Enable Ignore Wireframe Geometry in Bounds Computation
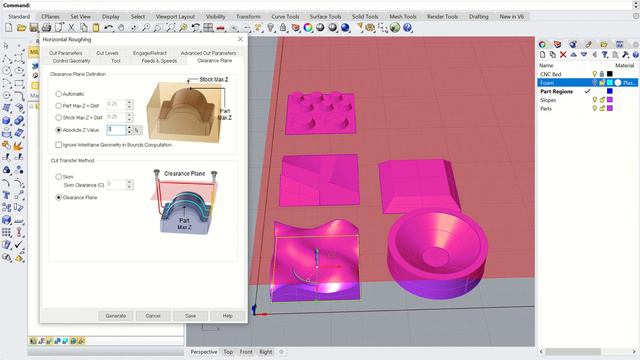 click(x=58, y=145)
